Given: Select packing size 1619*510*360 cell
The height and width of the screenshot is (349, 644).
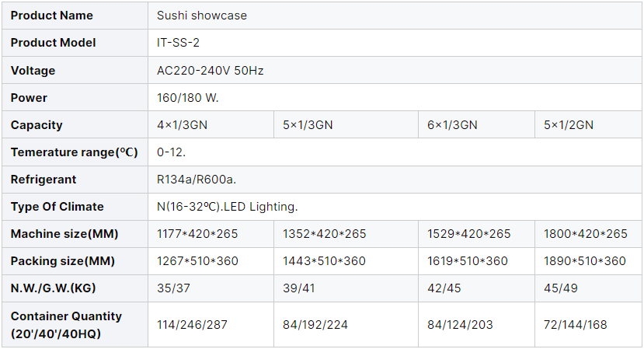Looking at the screenshot, I should pos(468,261).
